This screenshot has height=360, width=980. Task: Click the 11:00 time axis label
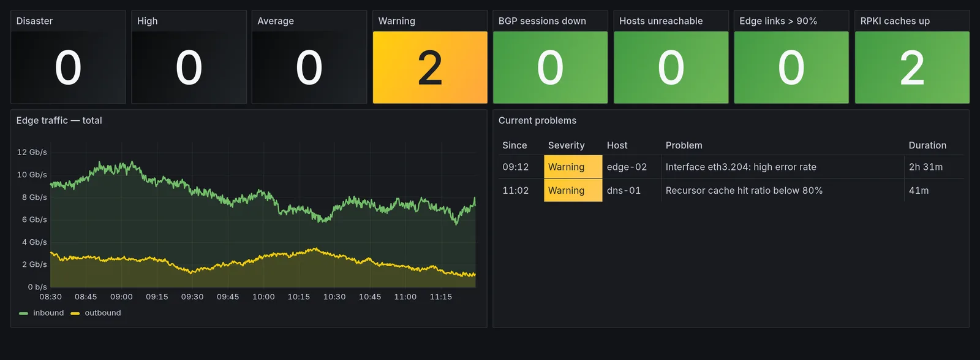pos(405,297)
